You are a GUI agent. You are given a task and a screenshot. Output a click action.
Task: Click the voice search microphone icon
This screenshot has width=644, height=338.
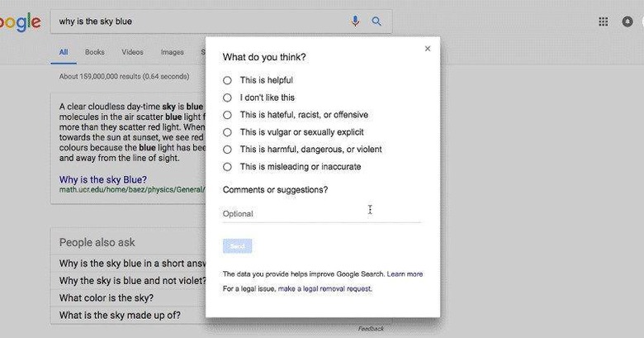tap(355, 21)
